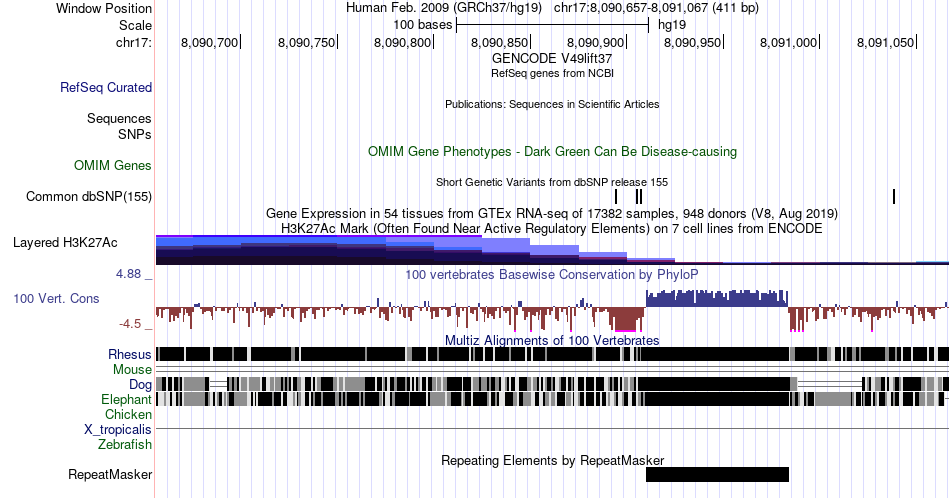Viewport: 950px width, 498px height.
Task: Open the RefSeq Curated track label
Action: [105, 87]
